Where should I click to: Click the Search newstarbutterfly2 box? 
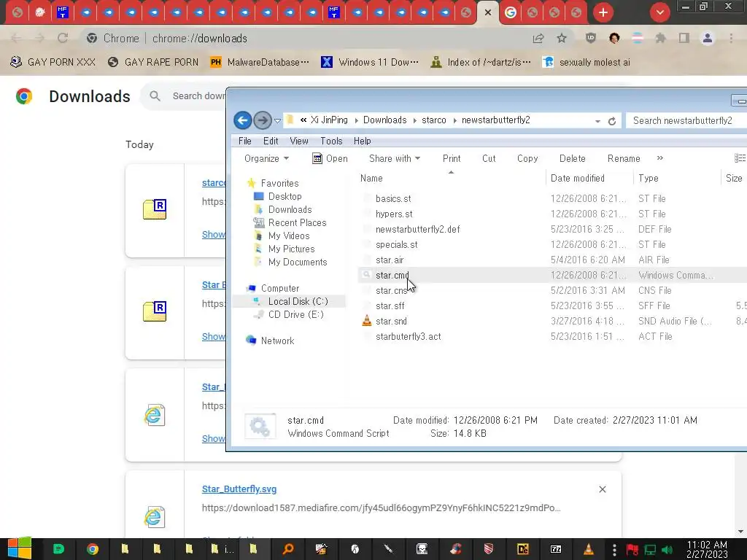[686, 120]
